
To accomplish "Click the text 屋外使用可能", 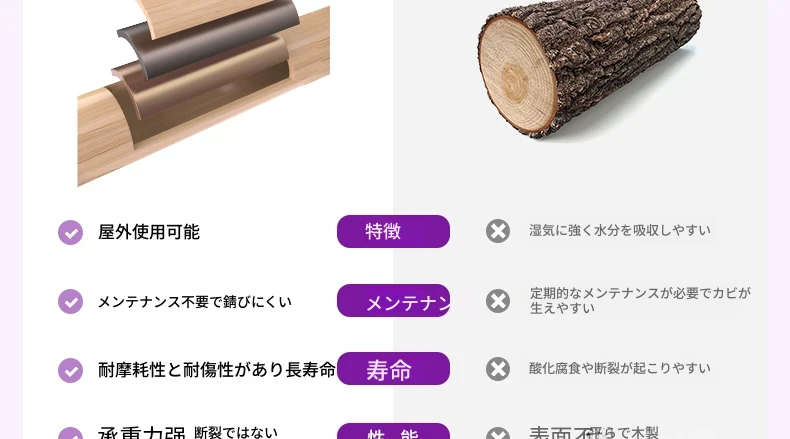I will click(149, 232).
